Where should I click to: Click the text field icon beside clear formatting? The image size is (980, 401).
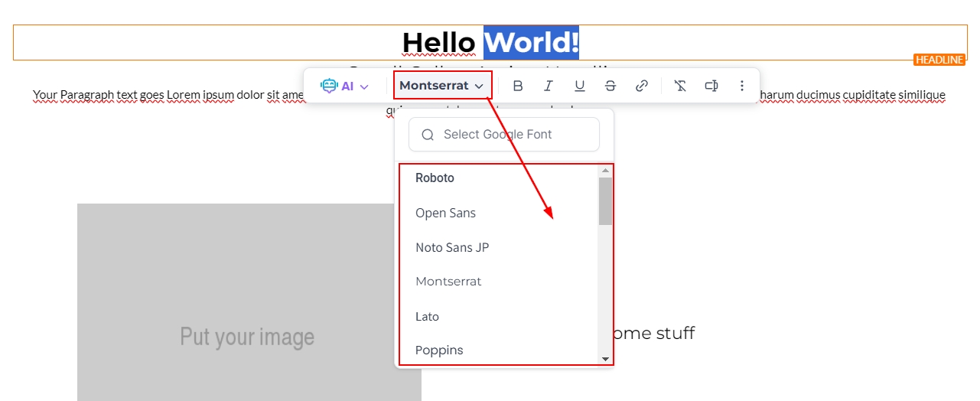tap(711, 86)
